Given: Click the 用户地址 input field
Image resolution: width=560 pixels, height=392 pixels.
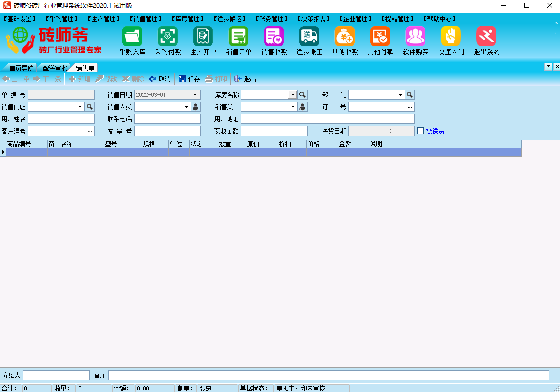Looking at the screenshot, I should click(x=328, y=119).
